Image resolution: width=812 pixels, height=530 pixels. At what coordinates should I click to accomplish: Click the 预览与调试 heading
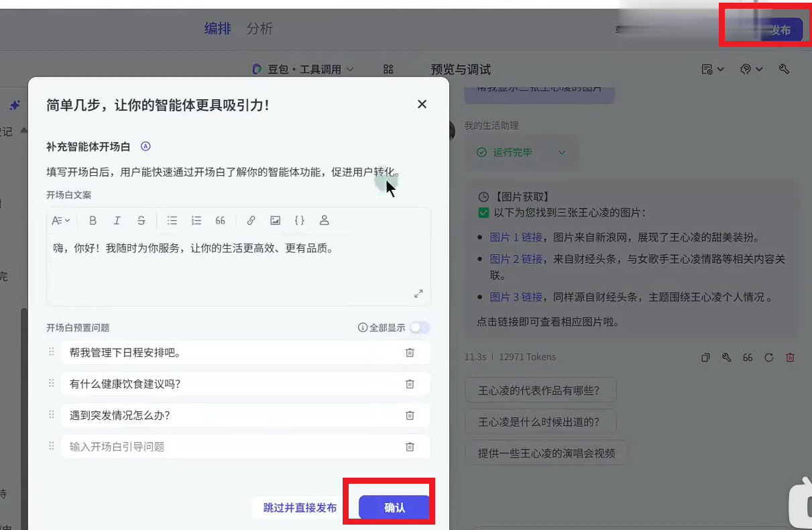(x=461, y=69)
